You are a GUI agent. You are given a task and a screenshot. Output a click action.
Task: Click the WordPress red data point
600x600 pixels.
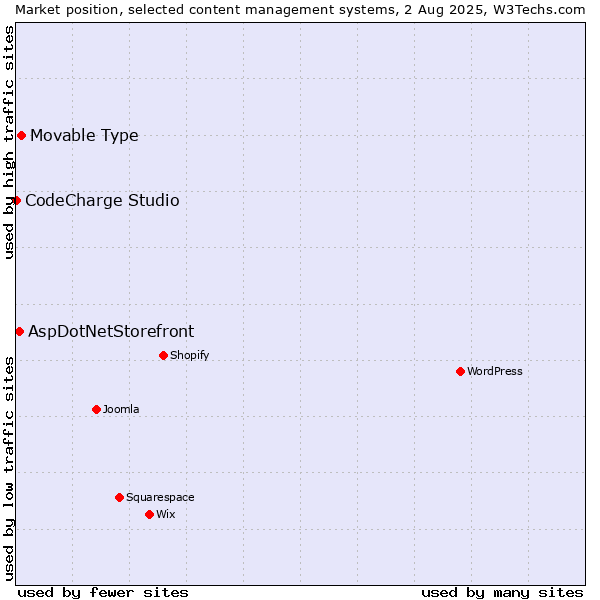click(460, 371)
